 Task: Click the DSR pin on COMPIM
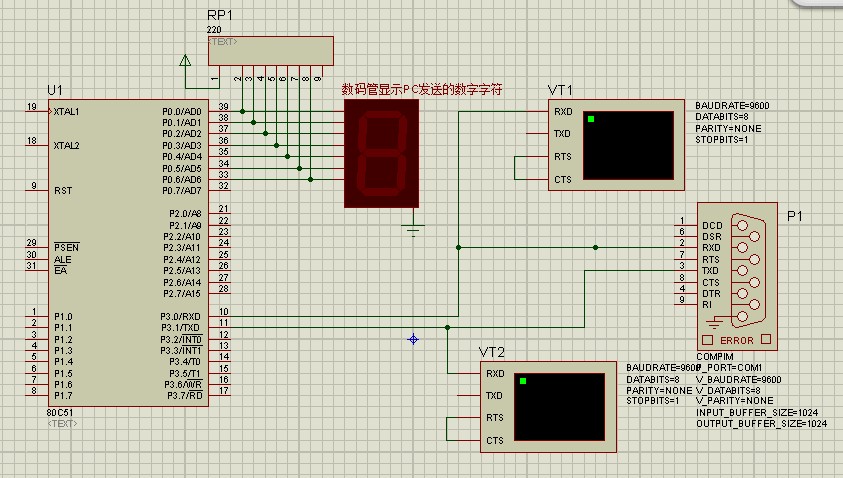coord(712,237)
